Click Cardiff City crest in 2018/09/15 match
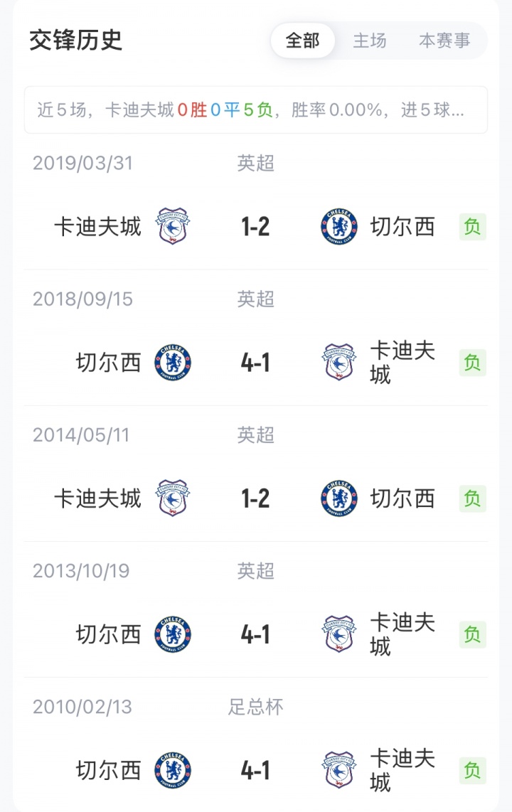Image resolution: width=512 pixels, height=812 pixels. 339,363
